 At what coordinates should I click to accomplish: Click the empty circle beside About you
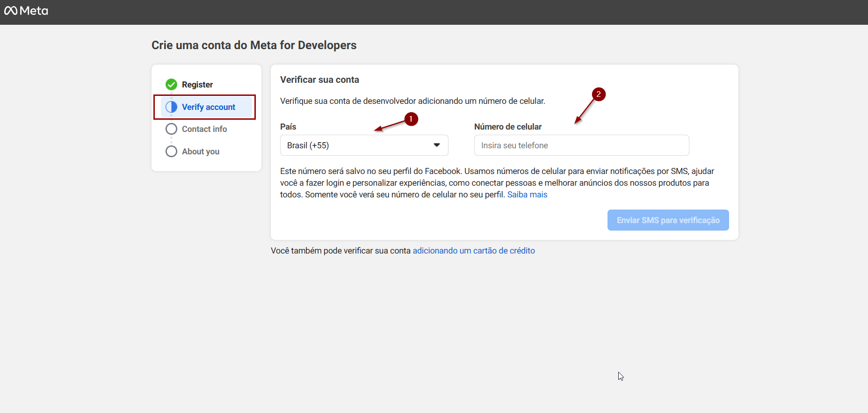point(171,152)
